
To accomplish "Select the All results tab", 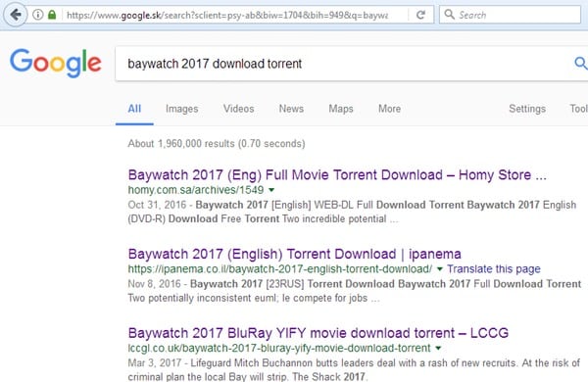I will (134, 109).
